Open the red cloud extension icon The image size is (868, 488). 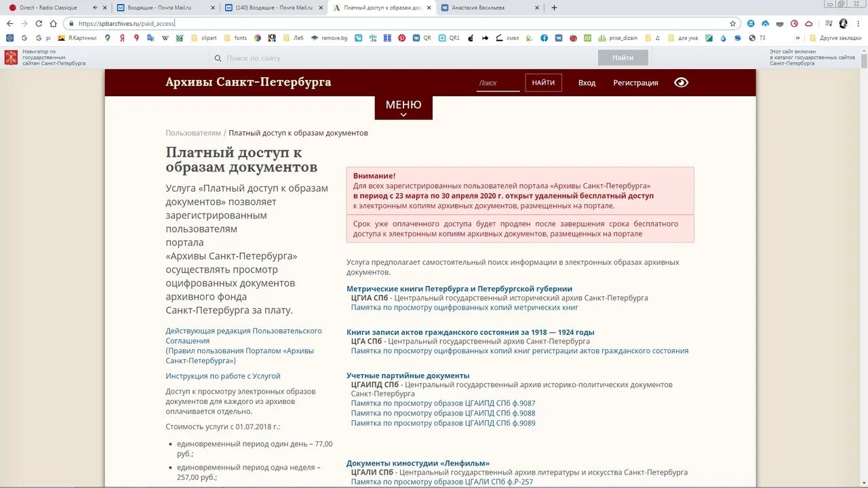click(x=808, y=23)
